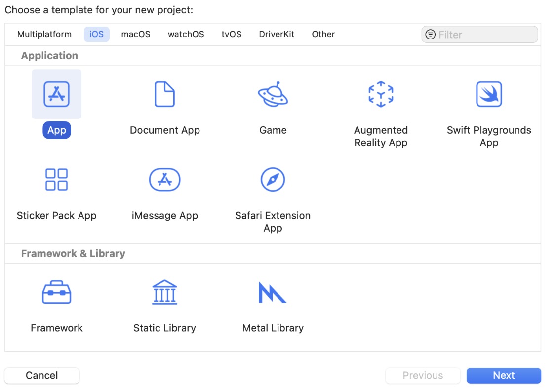Switch to the macOS tab
Viewport: 556px width, 392px height.
(x=136, y=34)
